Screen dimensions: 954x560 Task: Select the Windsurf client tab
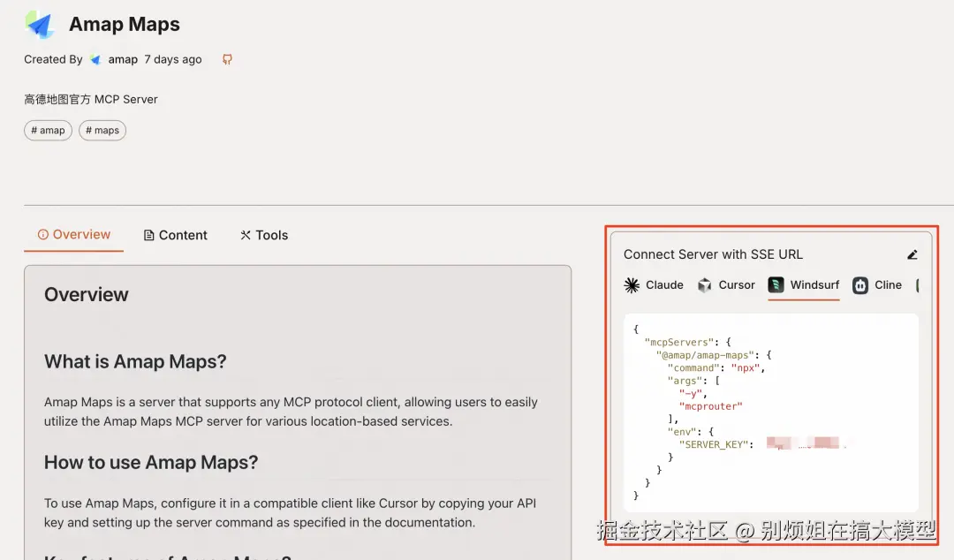coord(804,285)
